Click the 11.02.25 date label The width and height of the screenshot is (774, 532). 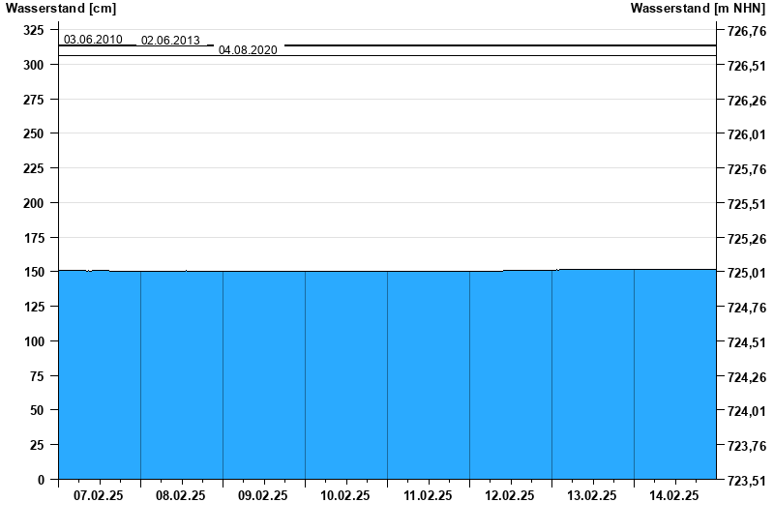click(x=428, y=495)
